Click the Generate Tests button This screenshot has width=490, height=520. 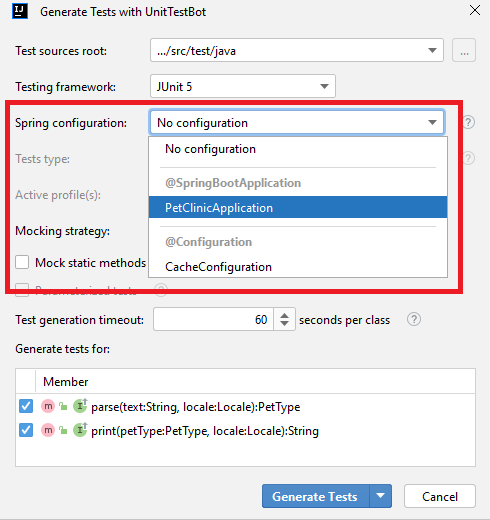(x=316, y=496)
